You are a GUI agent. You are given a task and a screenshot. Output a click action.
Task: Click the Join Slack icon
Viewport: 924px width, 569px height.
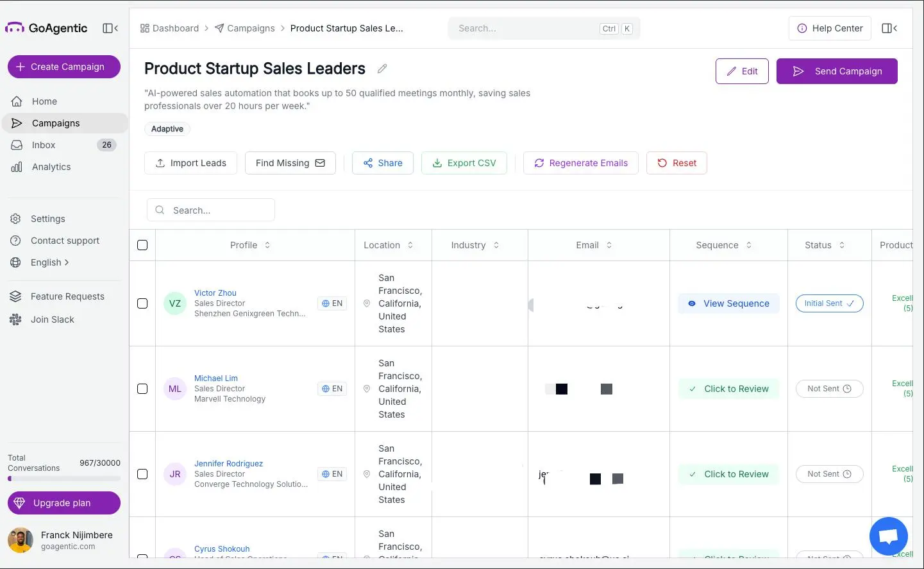click(x=15, y=319)
